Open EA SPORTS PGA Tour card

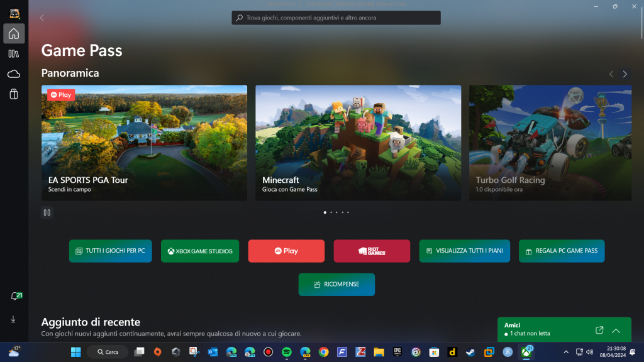point(144,143)
